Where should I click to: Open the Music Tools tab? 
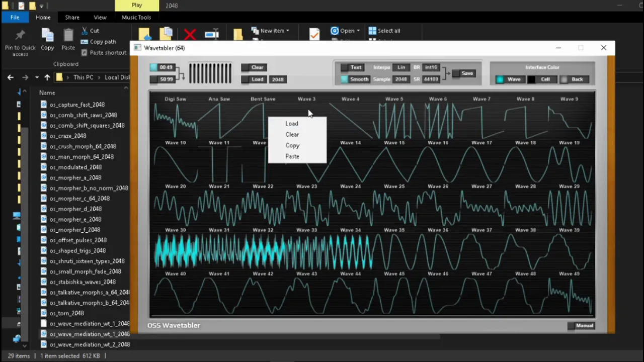136,17
